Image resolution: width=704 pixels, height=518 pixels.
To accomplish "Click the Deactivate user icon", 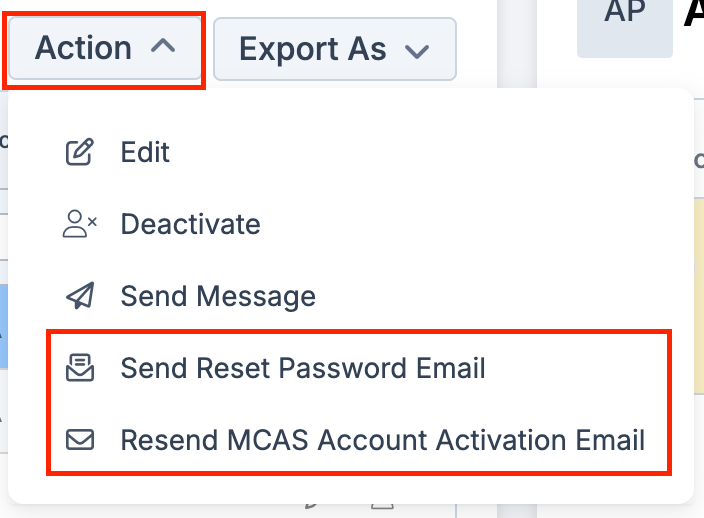I will tap(79, 224).
